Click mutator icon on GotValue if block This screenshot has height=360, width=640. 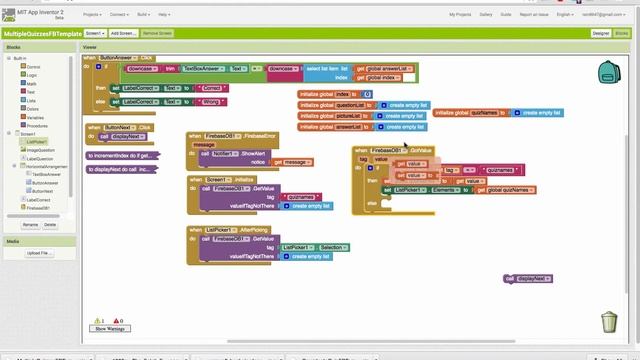[x=370, y=168]
